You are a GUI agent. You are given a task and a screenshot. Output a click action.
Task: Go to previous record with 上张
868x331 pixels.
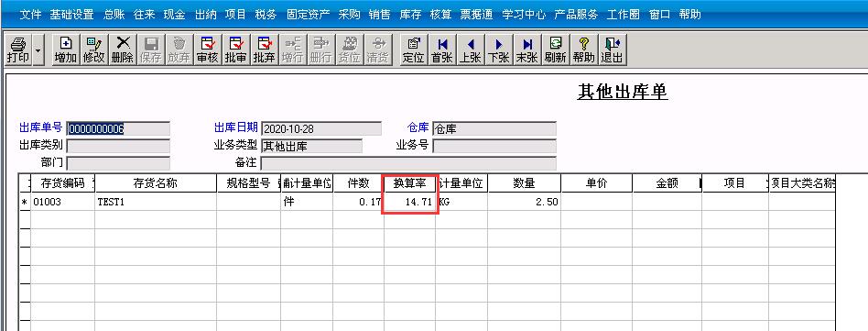point(470,50)
